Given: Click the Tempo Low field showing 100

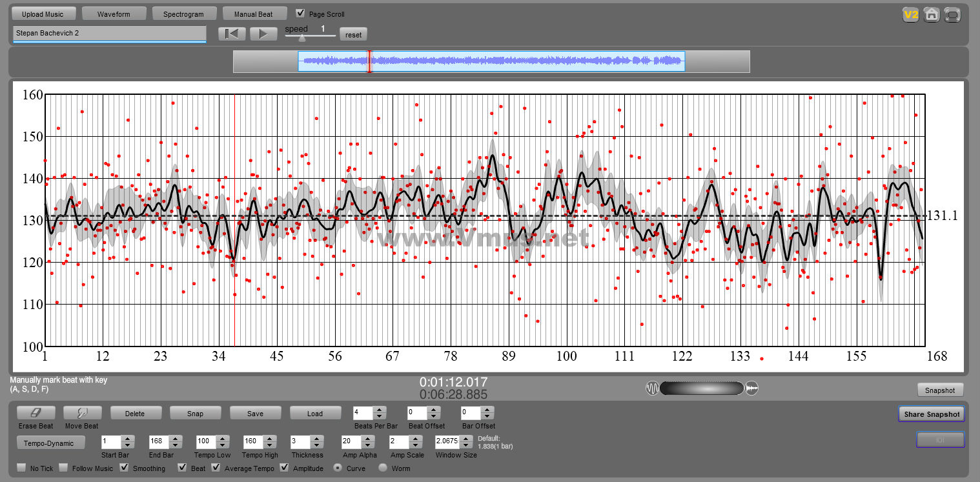Looking at the screenshot, I should tap(207, 443).
